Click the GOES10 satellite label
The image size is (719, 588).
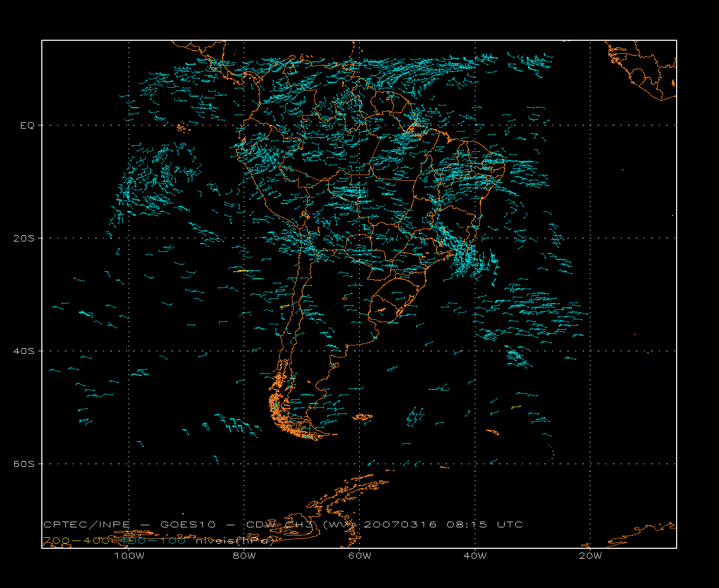point(187,524)
